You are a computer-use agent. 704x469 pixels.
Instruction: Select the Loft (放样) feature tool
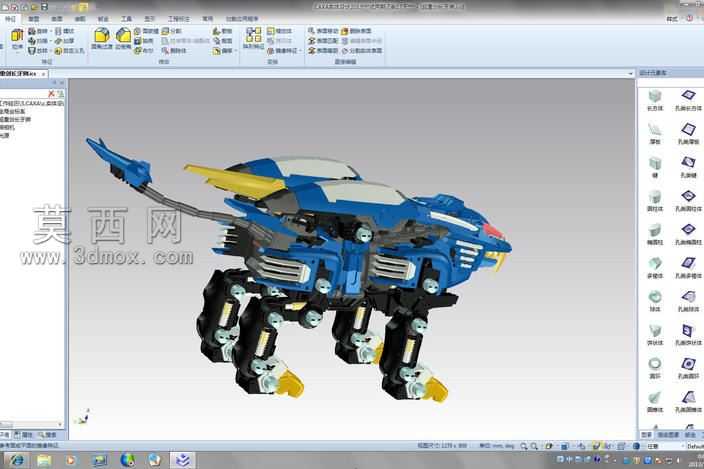38,51
